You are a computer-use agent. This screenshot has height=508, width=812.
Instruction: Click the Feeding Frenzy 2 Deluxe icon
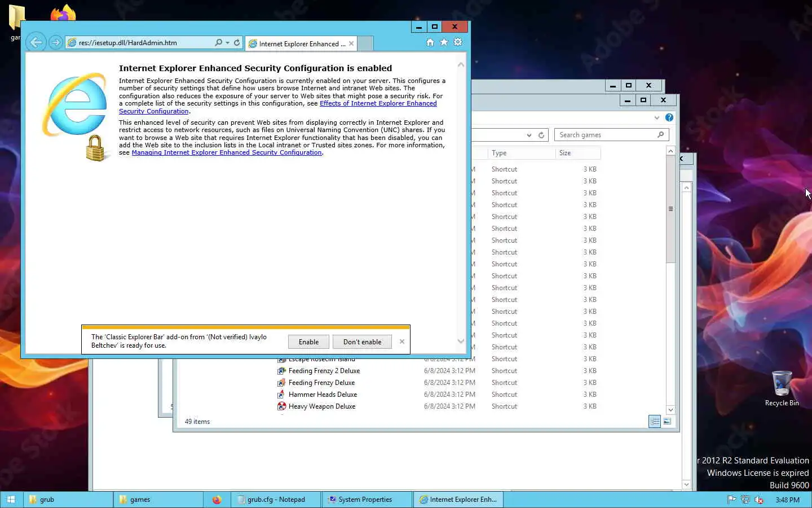281,371
